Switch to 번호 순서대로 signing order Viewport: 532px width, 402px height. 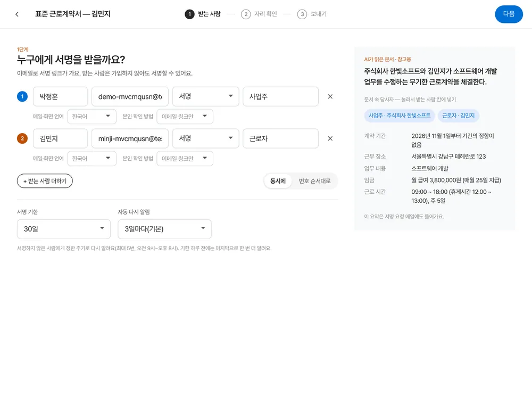click(x=314, y=181)
